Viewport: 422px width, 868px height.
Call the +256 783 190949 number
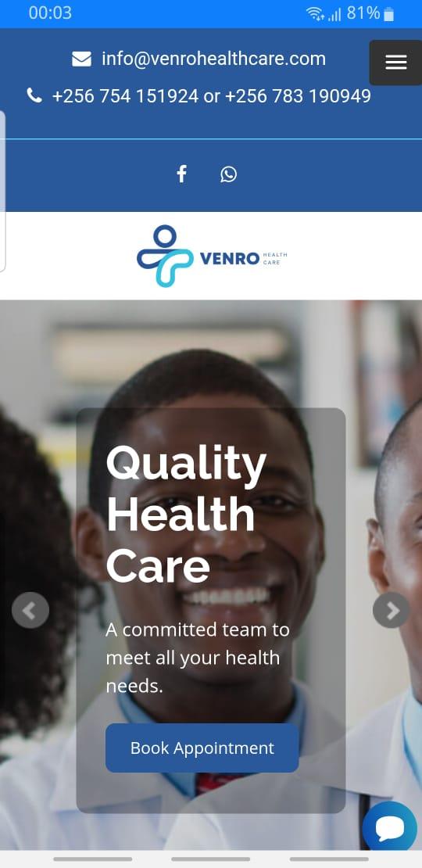(x=298, y=95)
